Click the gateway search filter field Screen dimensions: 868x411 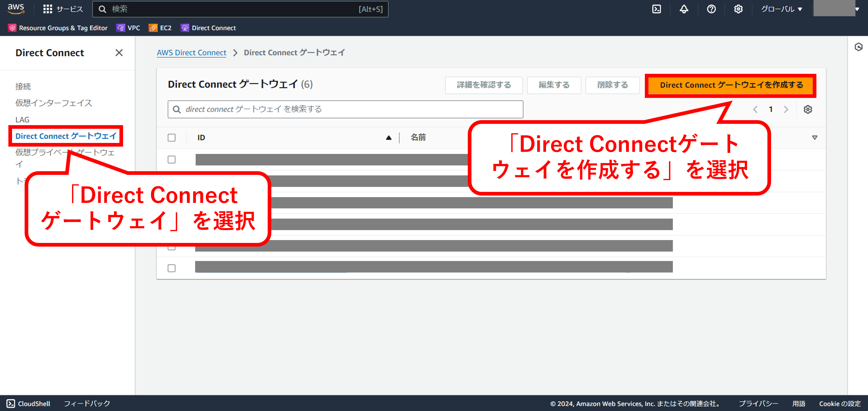(345, 109)
